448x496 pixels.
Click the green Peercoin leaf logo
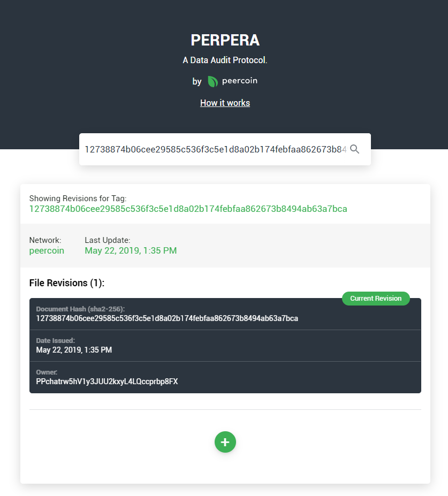(212, 81)
